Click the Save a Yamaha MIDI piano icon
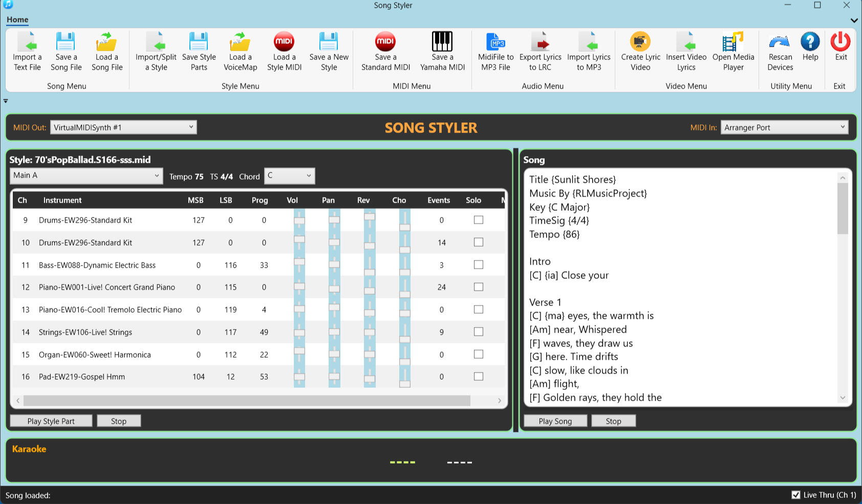This screenshot has width=862, height=504. 442,42
